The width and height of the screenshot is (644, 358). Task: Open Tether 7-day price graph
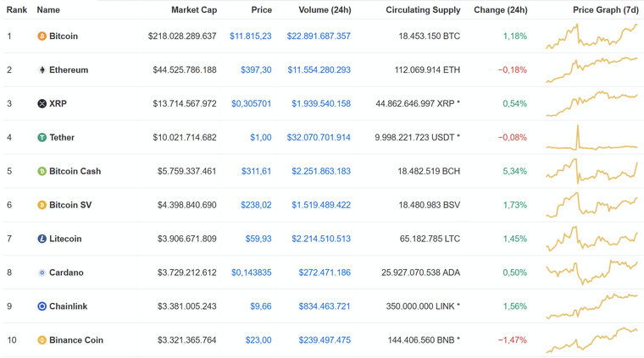click(x=591, y=137)
